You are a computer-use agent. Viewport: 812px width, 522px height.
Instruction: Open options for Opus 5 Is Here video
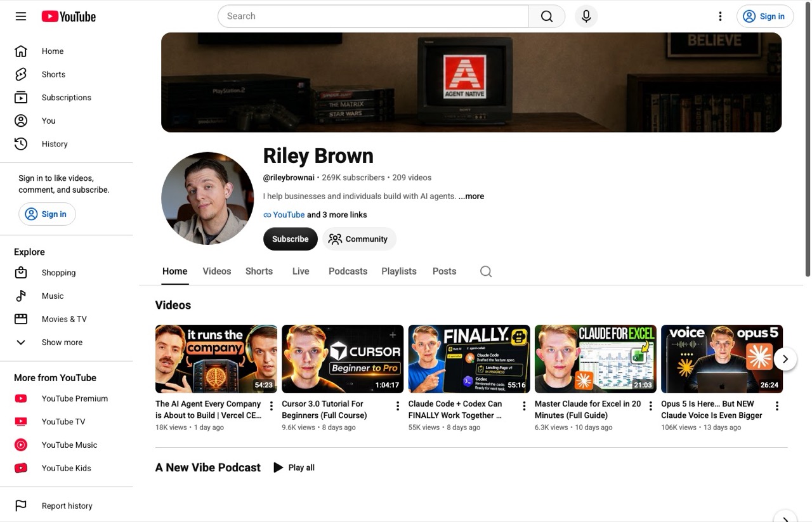point(777,406)
